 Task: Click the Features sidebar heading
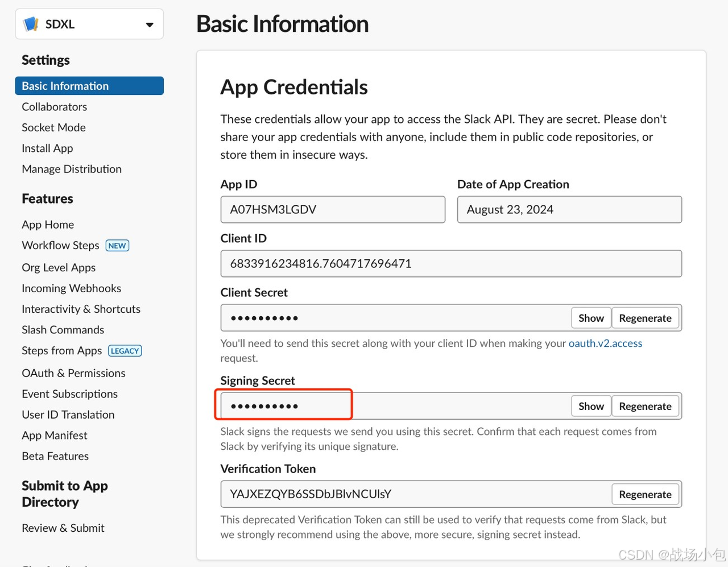coord(47,198)
